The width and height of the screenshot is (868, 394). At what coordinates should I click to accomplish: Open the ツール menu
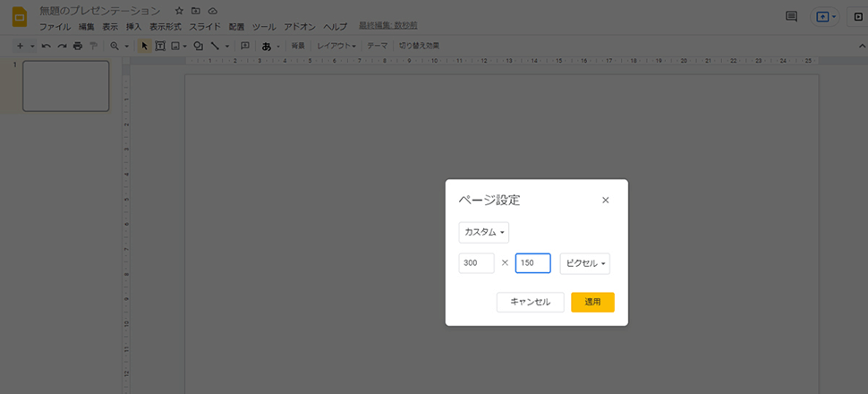[264, 27]
